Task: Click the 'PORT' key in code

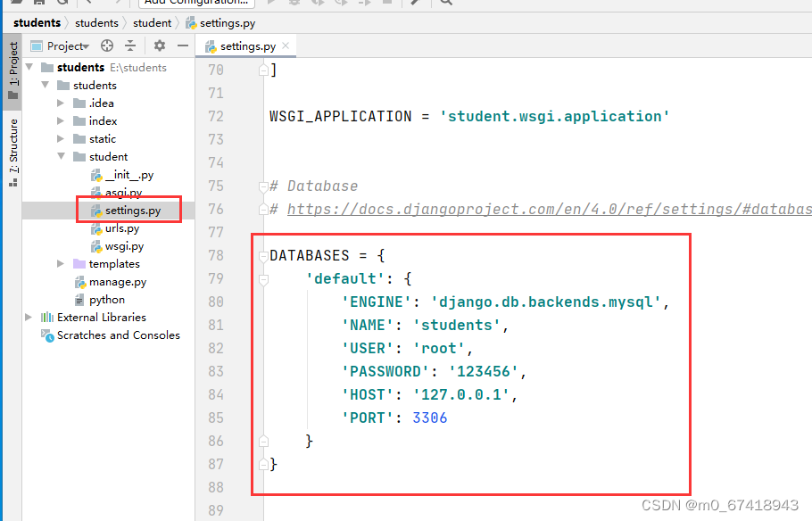Action: 368,418
